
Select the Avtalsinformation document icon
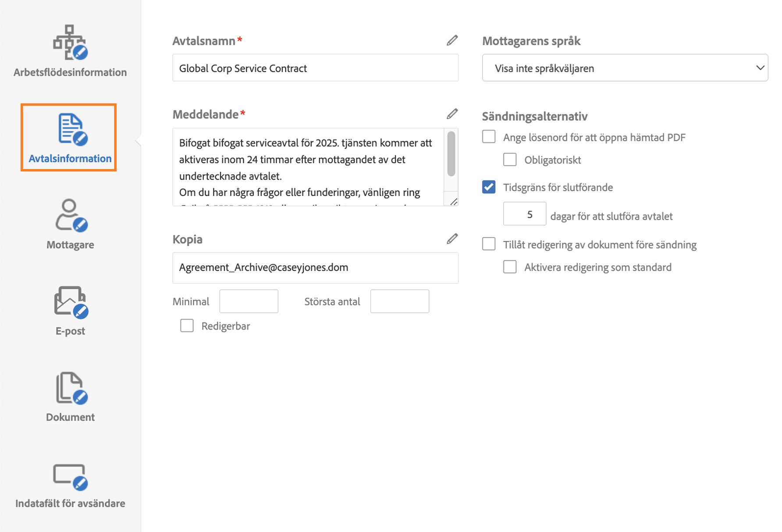(73, 129)
